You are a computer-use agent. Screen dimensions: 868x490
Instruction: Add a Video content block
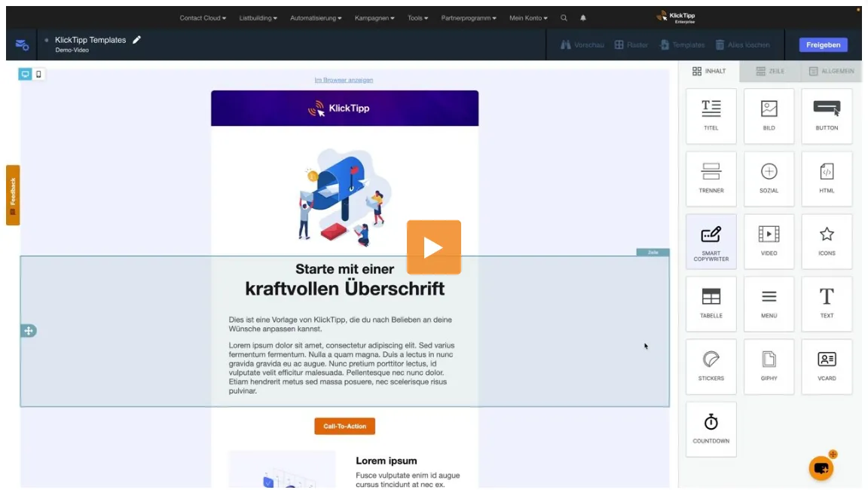(x=769, y=242)
